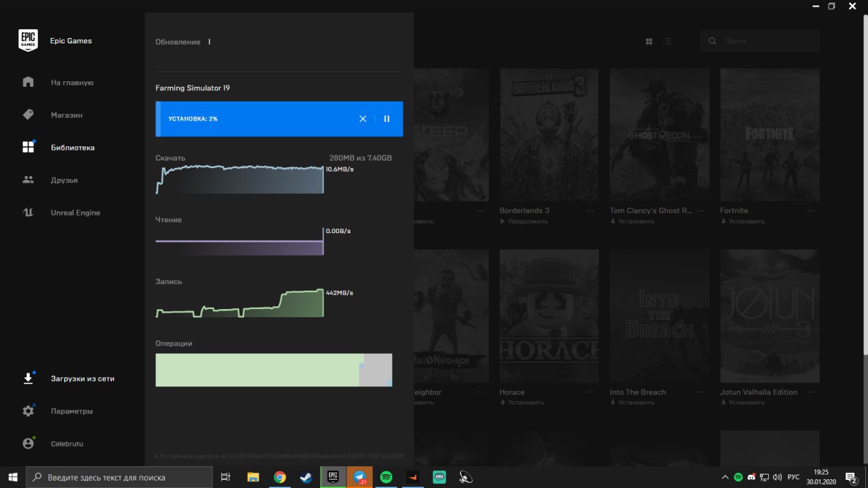
Task: Click the Farming Simulator 19 title
Action: tap(193, 88)
